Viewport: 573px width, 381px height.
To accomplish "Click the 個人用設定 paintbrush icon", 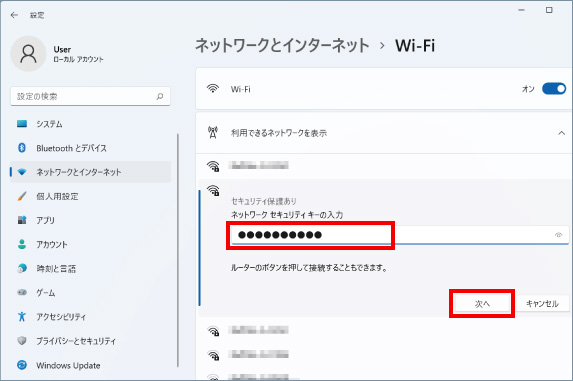I will (22, 196).
